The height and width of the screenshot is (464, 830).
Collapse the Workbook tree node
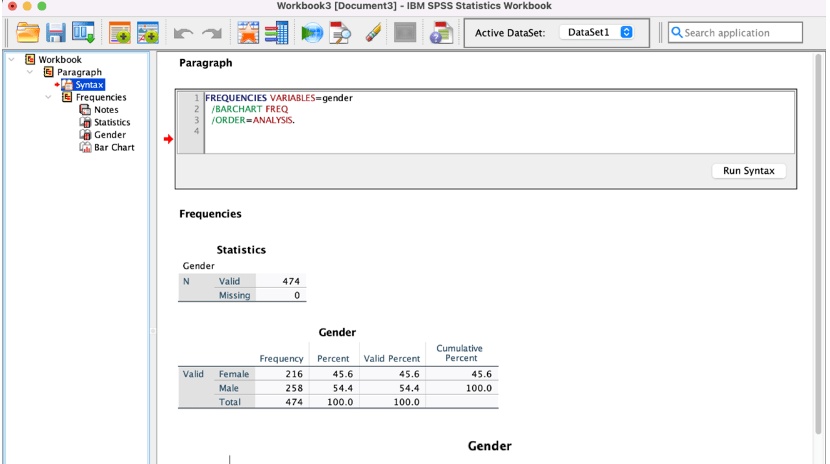click(12, 59)
